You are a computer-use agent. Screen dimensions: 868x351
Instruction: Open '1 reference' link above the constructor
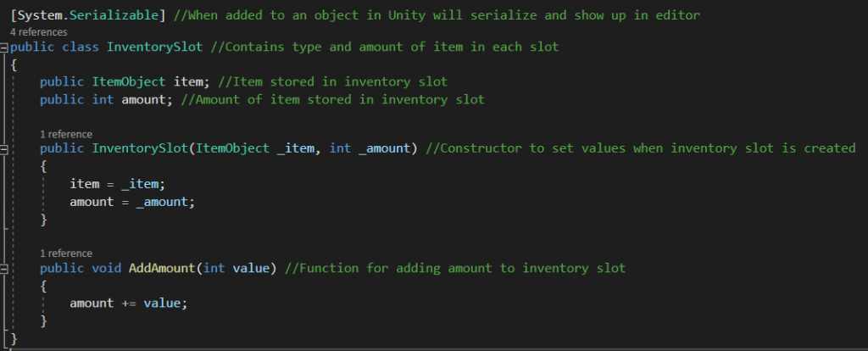pyautogui.click(x=66, y=134)
